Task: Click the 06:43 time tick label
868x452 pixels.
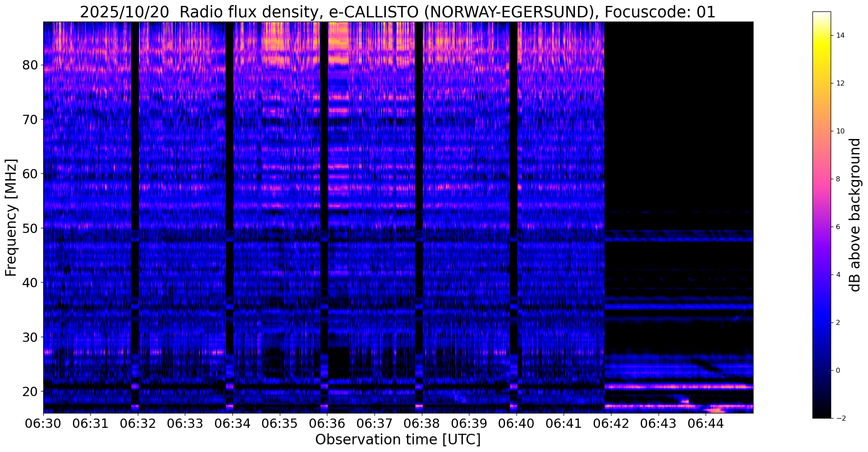Action: point(658,423)
